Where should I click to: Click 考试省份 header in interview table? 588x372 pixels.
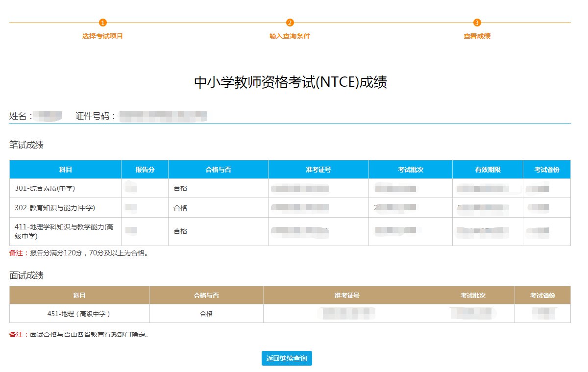(x=542, y=296)
